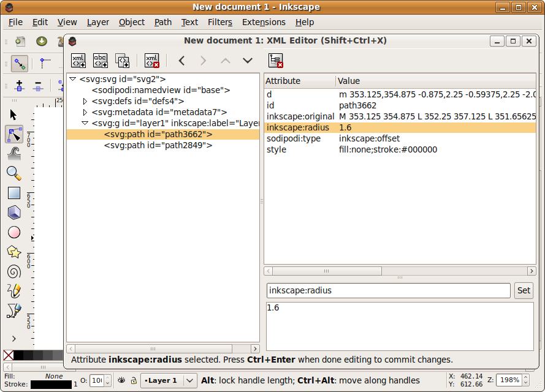Image resolution: width=545 pixels, height=392 pixels.
Task: Select the d attribute row
Action: pos(400,94)
